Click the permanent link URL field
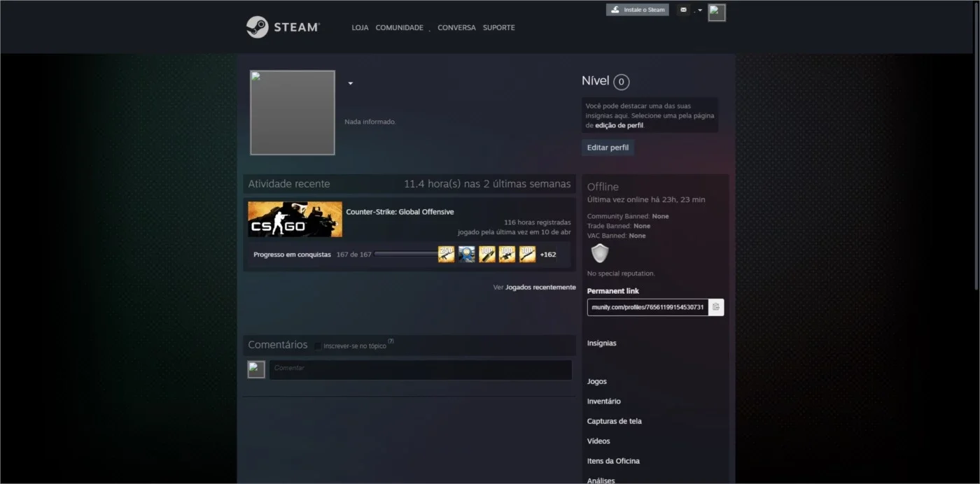Screen dimensions: 980x484 click(647, 307)
